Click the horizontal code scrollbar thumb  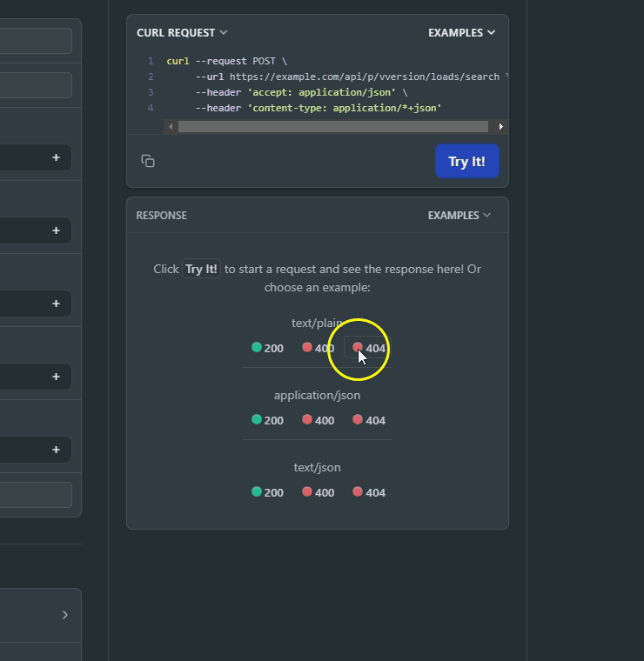pos(333,126)
